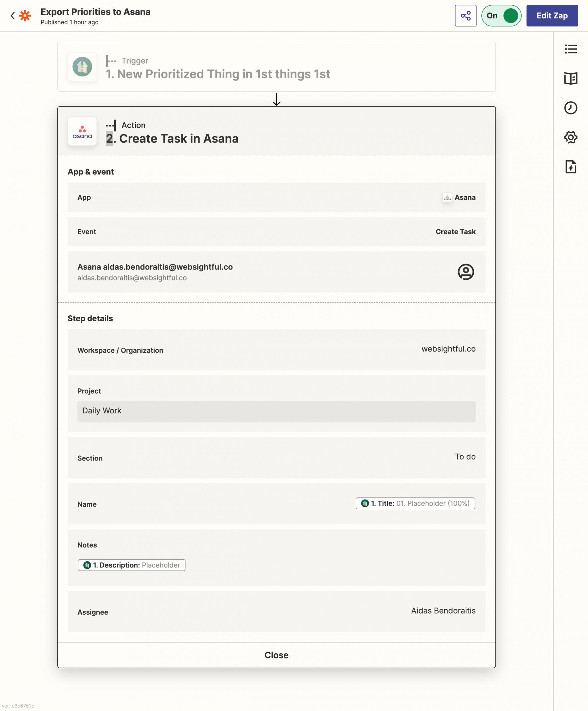This screenshot has width=588, height=711.
Task: Click the Close button at panel bottom
Action: pos(276,655)
